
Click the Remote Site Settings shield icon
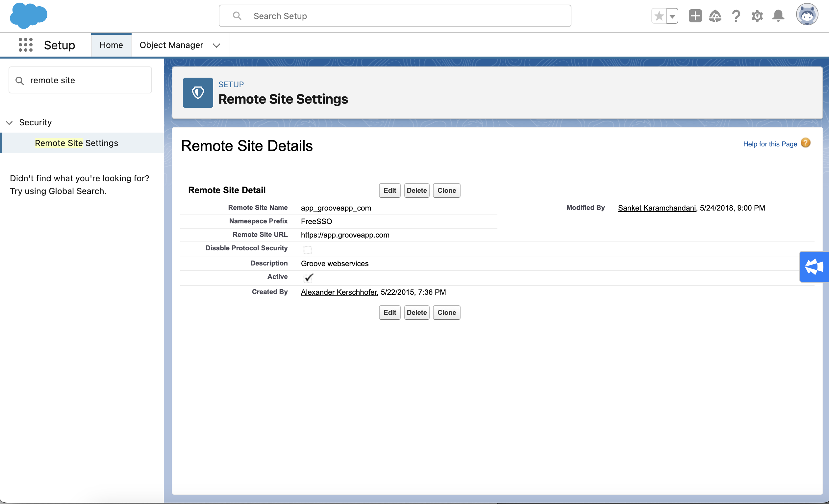click(198, 92)
